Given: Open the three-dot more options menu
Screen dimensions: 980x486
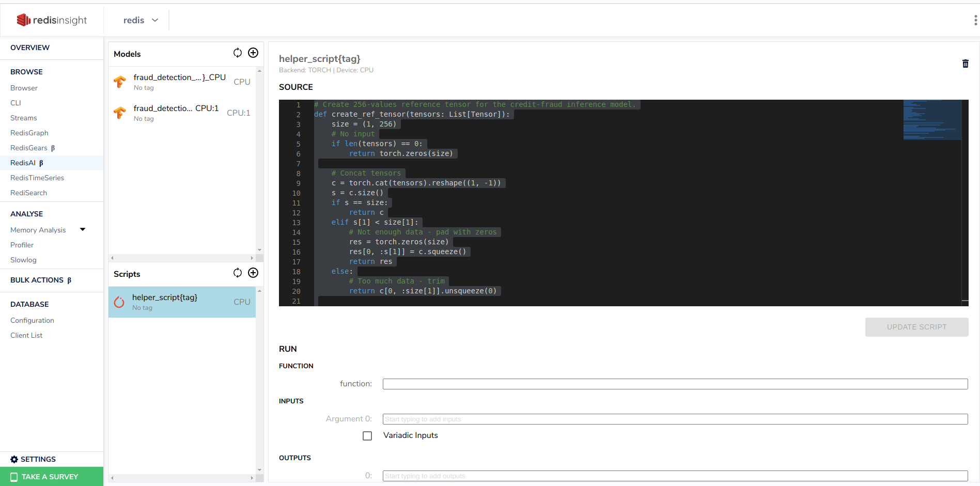Looking at the screenshot, I should [975, 20].
